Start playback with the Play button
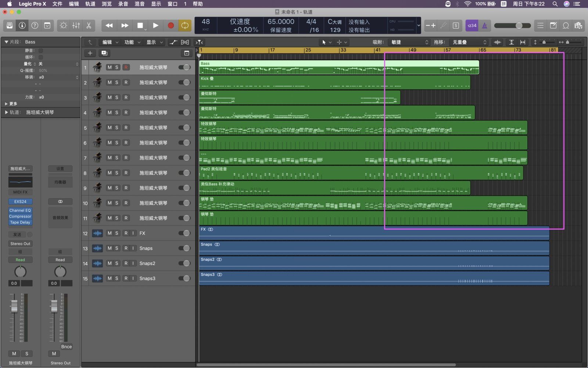Screen dimensions: 588x368 [156, 25]
